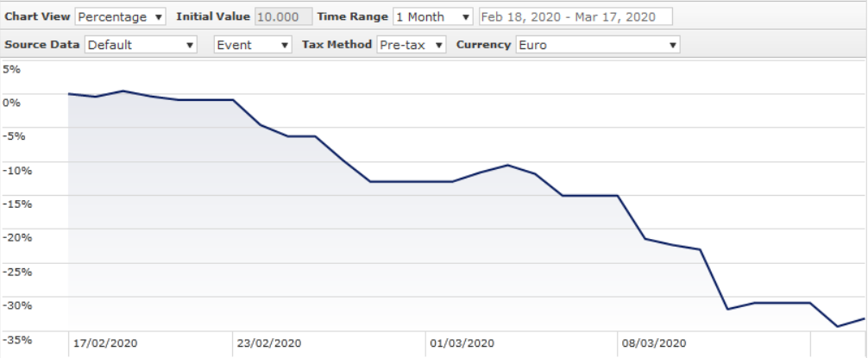
Task: Open the Chart View Percentage dropdown
Action: tap(121, 17)
